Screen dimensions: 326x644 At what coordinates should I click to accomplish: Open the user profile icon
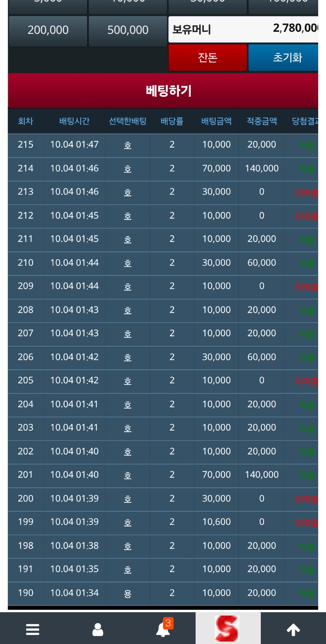(x=98, y=629)
